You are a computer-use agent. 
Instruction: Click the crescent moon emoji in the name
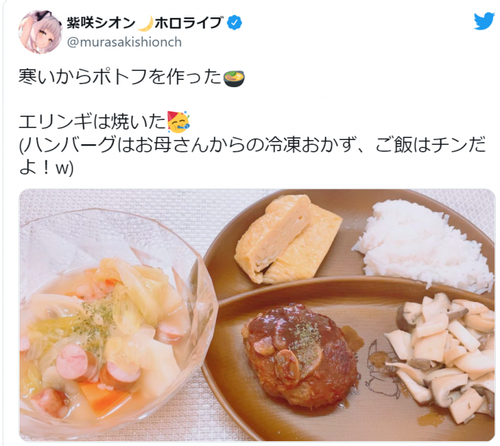[145, 23]
